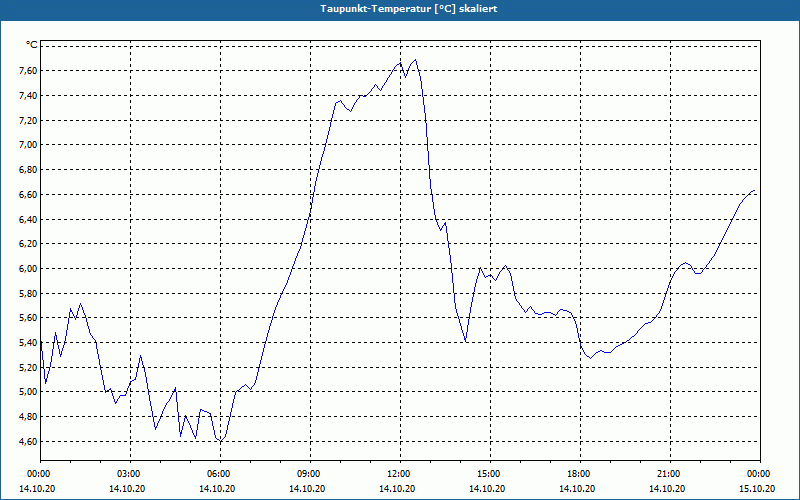Click the chart title Taupunkt-Temperatur [°C] skaliert
Viewport: 800px width, 500px height.
[409, 9]
